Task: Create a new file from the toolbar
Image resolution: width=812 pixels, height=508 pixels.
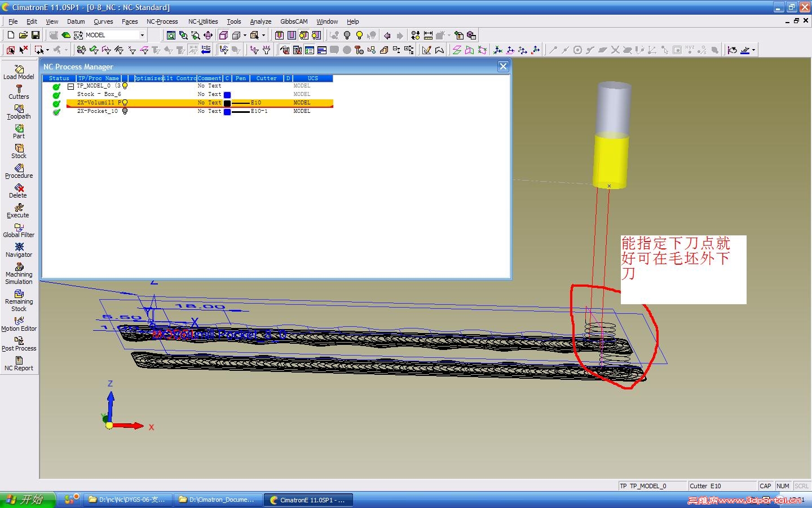Action: (x=11, y=35)
